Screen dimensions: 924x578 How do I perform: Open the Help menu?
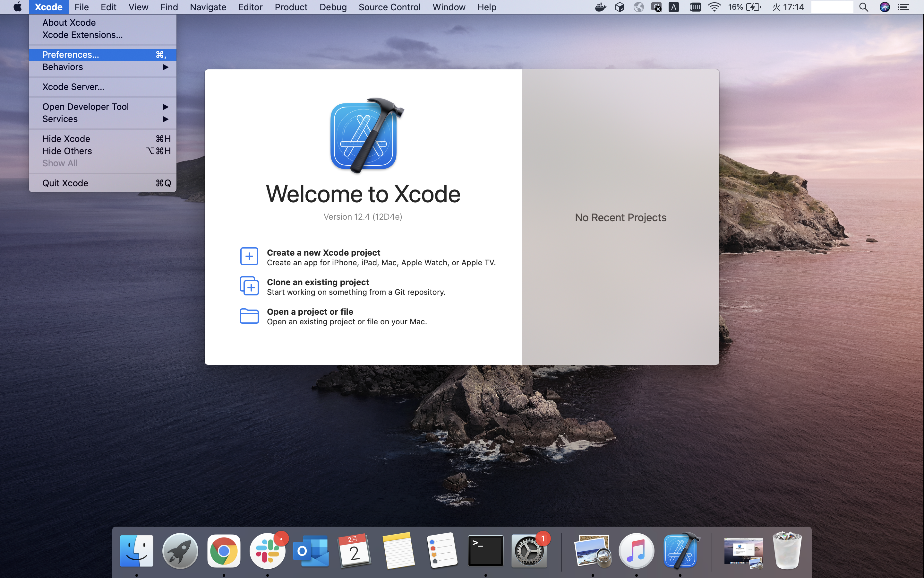point(487,7)
